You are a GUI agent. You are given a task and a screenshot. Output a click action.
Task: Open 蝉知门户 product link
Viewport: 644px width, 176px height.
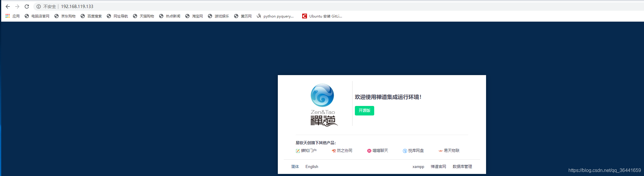click(306, 150)
